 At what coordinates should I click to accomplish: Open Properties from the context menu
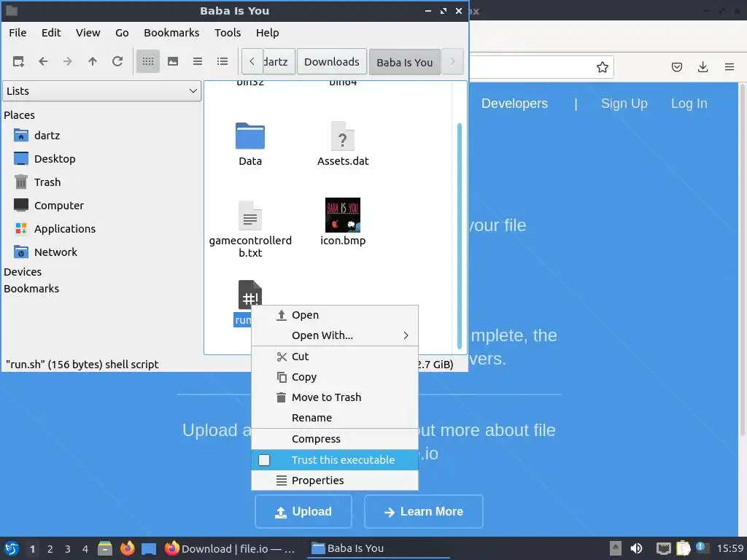pyautogui.click(x=335, y=481)
